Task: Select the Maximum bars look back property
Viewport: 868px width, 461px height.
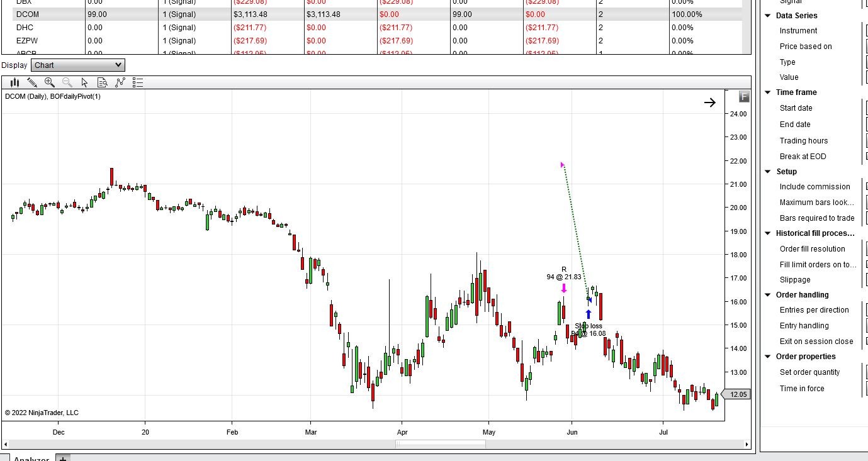Action: click(817, 203)
